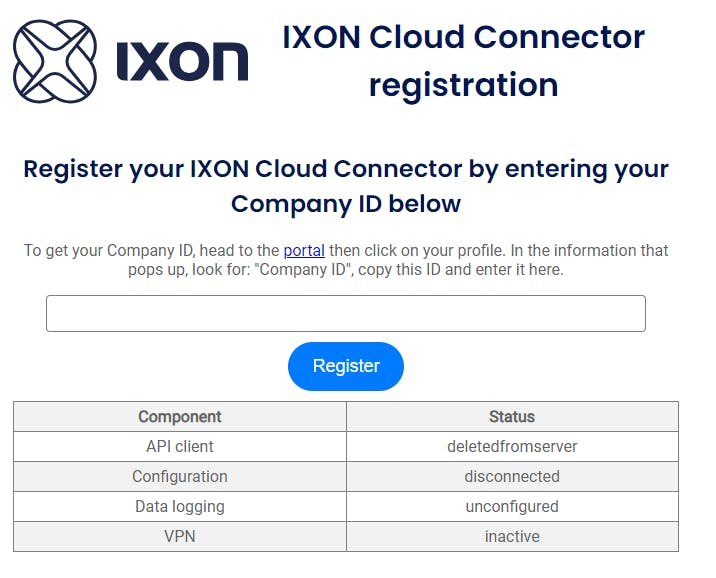Click the Company ID instructions paragraph
Viewport: 716px width, 578px height.
coord(346,260)
